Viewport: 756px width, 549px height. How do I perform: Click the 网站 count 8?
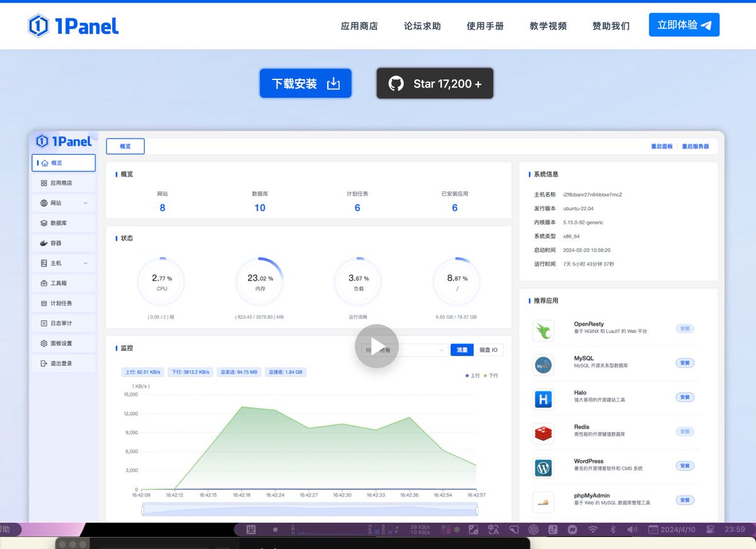pos(163,208)
